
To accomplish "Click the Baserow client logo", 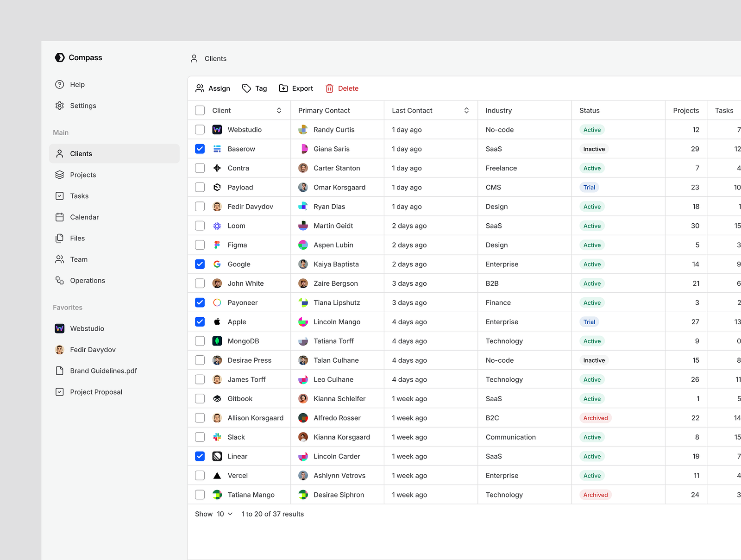I will click(x=217, y=149).
